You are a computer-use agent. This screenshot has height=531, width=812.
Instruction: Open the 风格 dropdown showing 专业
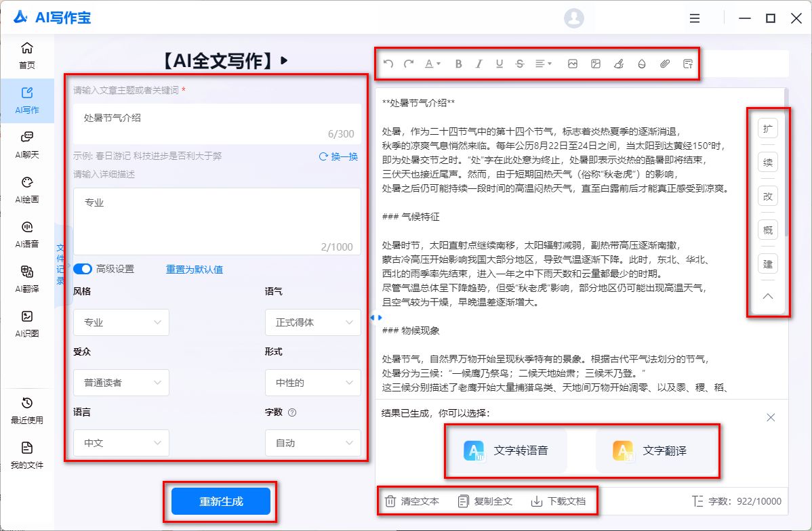pos(121,322)
